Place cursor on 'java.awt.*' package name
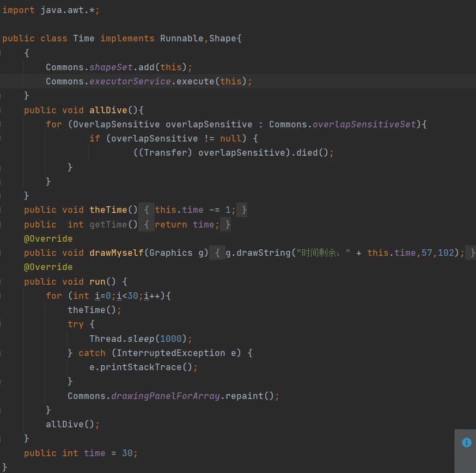 68,10
